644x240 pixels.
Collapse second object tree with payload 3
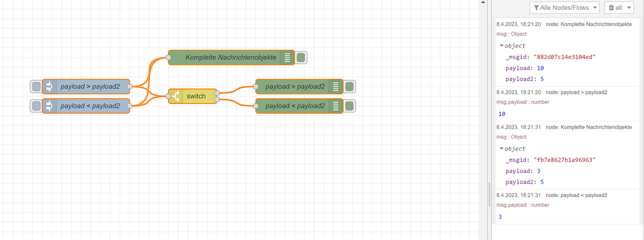(x=502, y=149)
